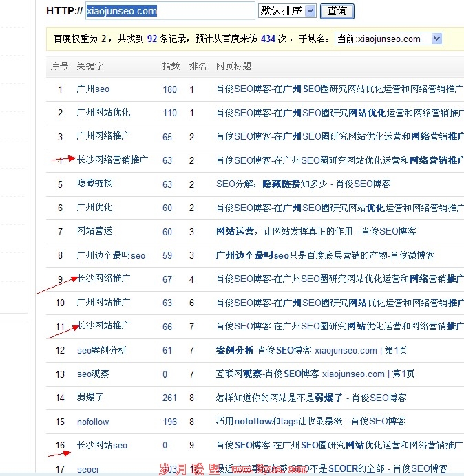
Task: Open page title 怎样知道你的网站是不是弱爆了
Action: pyautogui.click(x=310, y=398)
